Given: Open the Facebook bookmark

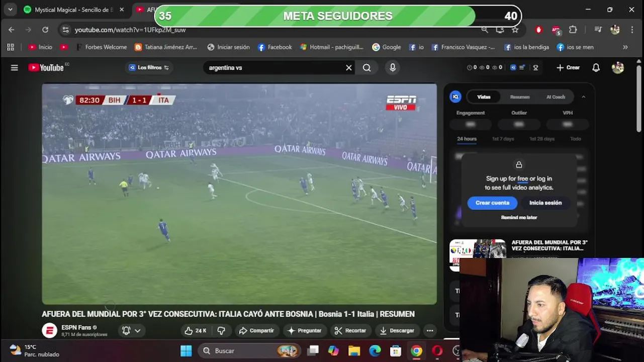Looking at the screenshot, I should click(274, 47).
